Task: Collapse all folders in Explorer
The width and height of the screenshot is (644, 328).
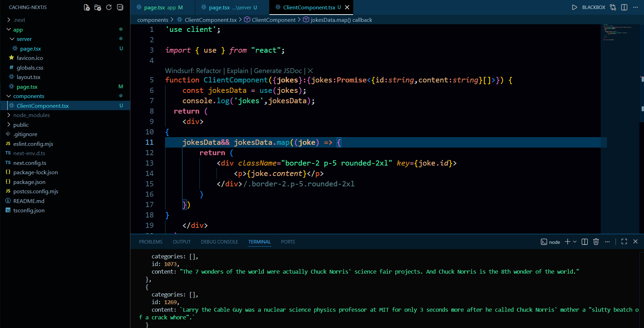Action: pyautogui.click(x=120, y=7)
